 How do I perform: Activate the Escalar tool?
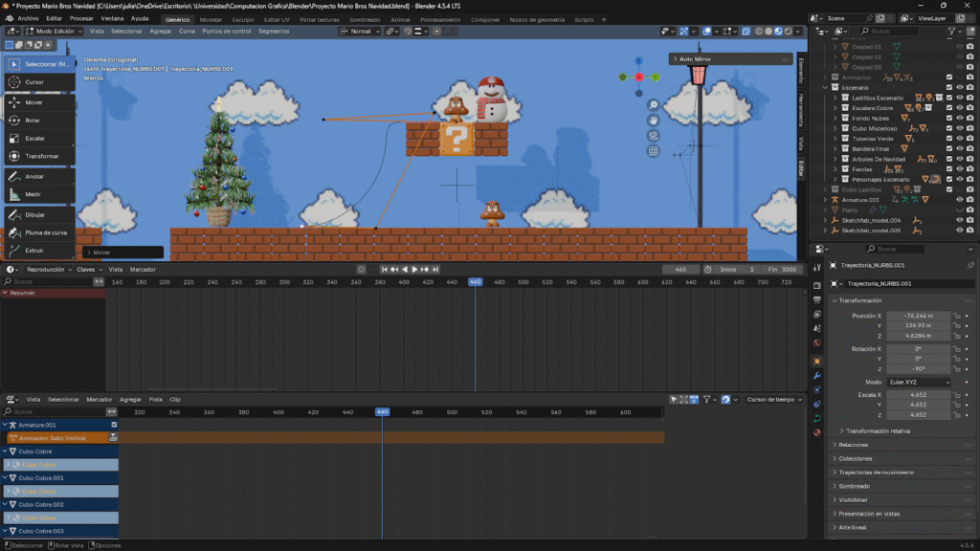[34, 138]
